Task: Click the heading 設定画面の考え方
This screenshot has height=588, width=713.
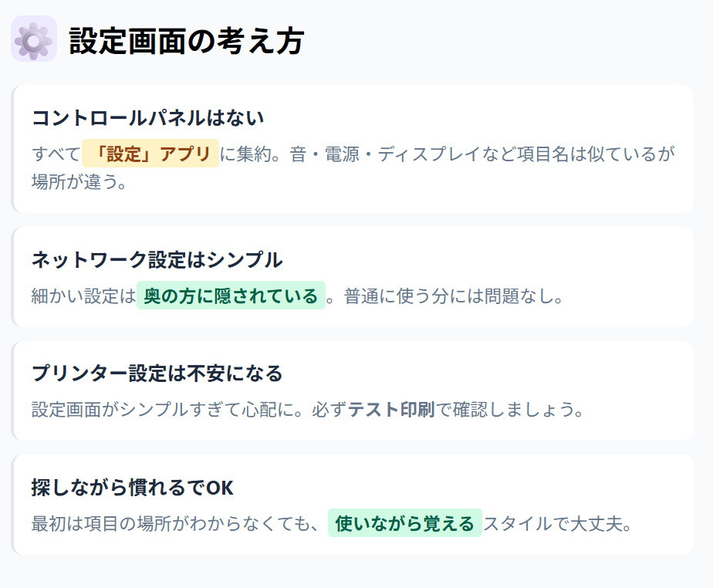Action: [186, 41]
